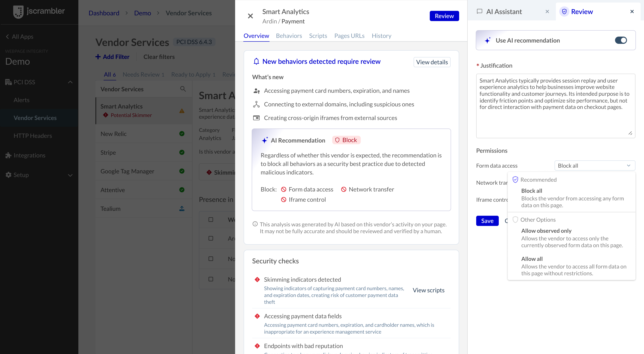The image size is (644, 354).
Task: Close the Smart Analytics detail panel
Action: tap(250, 16)
